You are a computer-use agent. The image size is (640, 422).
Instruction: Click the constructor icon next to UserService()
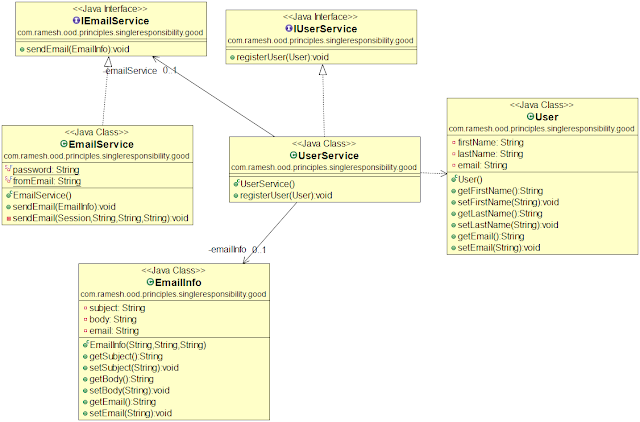236,183
